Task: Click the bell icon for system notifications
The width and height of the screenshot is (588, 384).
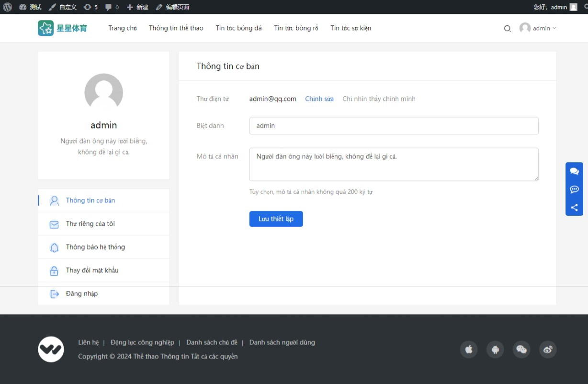Action: click(54, 247)
